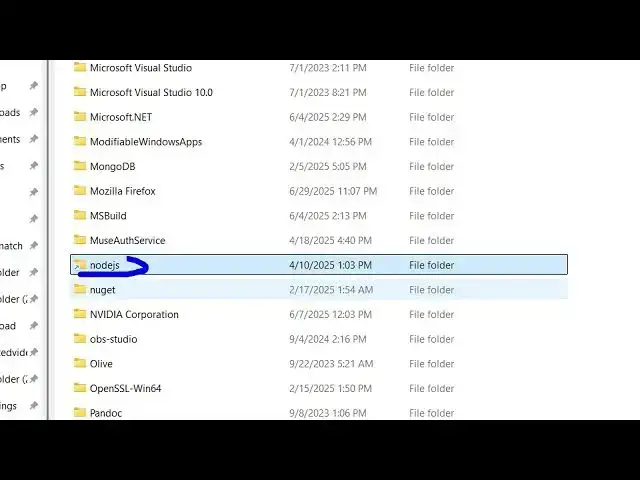Select the NVIDIA Corporation folder icon

(80, 314)
